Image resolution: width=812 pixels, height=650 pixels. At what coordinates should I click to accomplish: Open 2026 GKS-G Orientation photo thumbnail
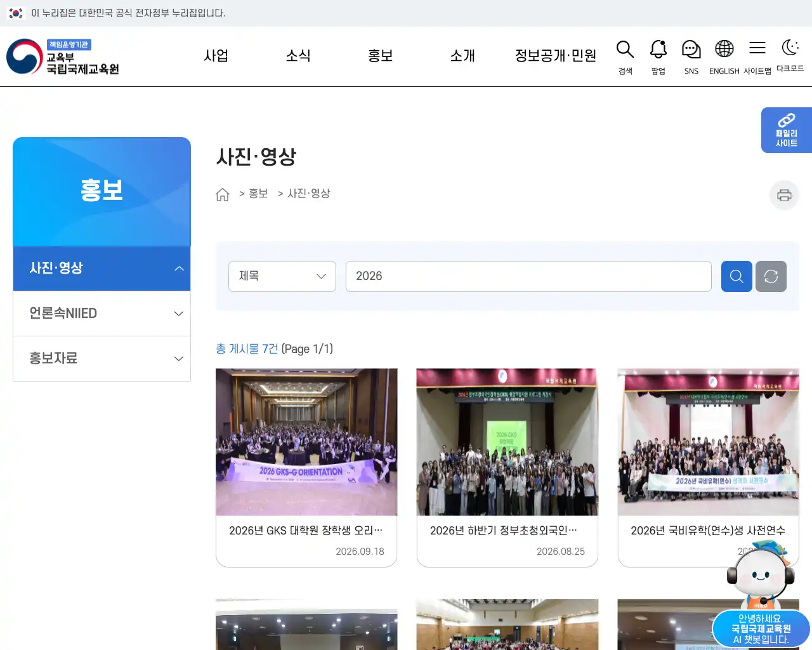(x=306, y=442)
